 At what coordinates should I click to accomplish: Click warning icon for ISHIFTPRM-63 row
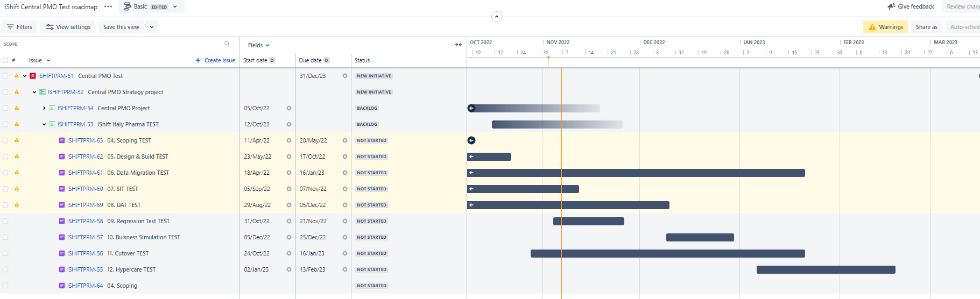pos(17,140)
